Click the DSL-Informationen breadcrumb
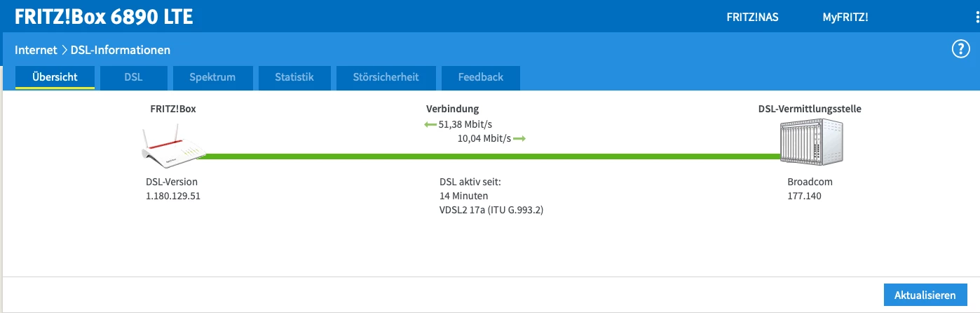This screenshot has width=980, height=313. pyautogui.click(x=121, y=51)
